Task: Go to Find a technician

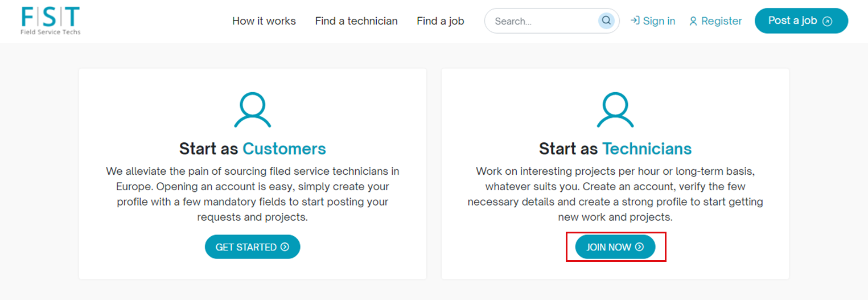Action: pyautogui.click(x=356, y=21)
